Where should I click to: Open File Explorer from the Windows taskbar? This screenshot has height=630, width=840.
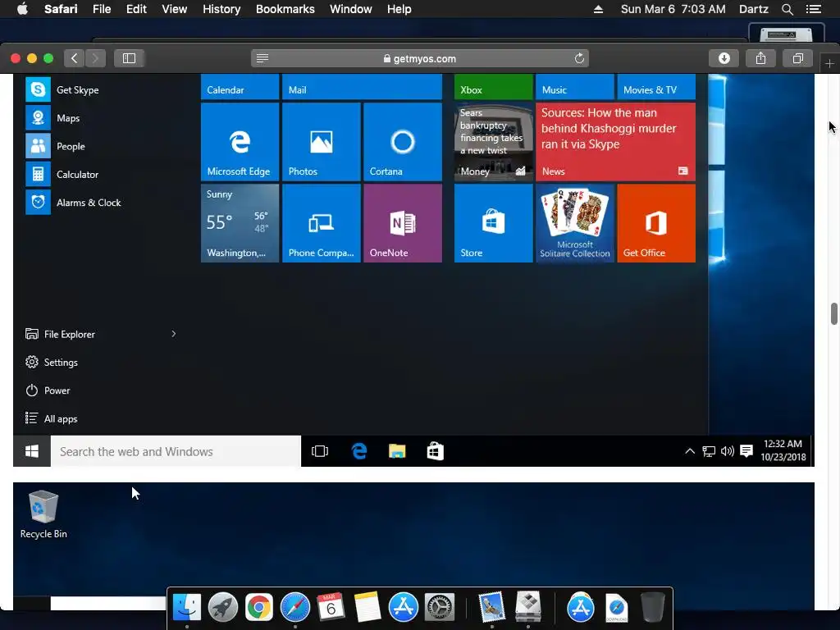397,451
